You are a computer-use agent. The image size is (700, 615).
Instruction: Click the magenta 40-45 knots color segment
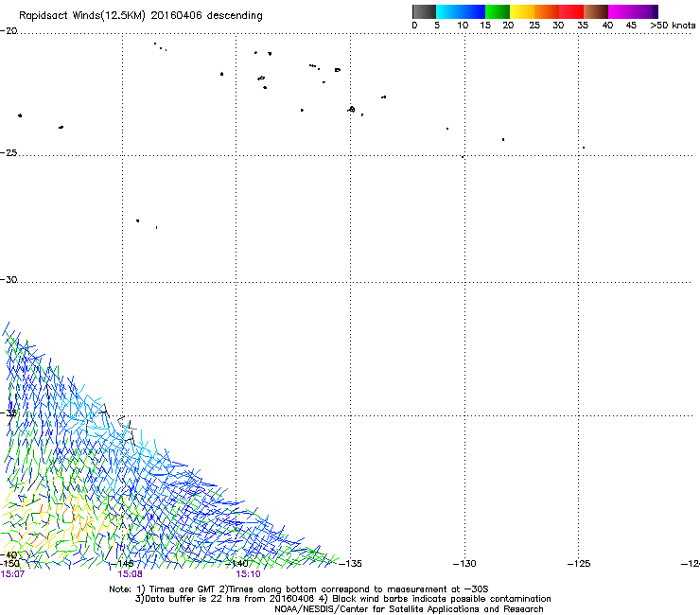[621, 11]
